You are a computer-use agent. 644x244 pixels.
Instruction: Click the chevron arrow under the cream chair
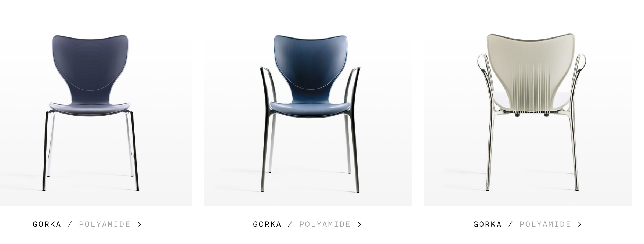click(x=579, y=224)
